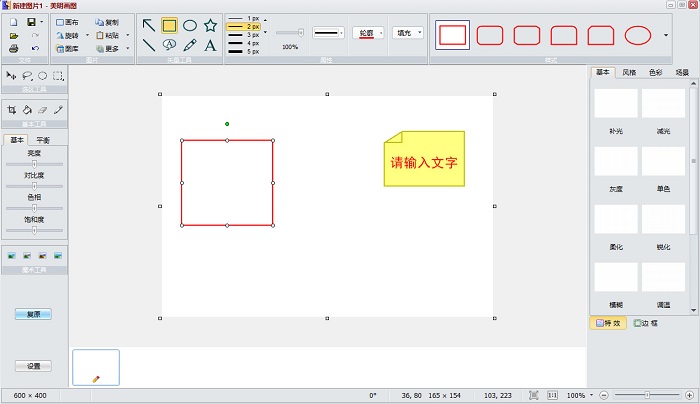Create a new file with the blank page icon
The image size is (700, 404).
(x=13, y=22)
